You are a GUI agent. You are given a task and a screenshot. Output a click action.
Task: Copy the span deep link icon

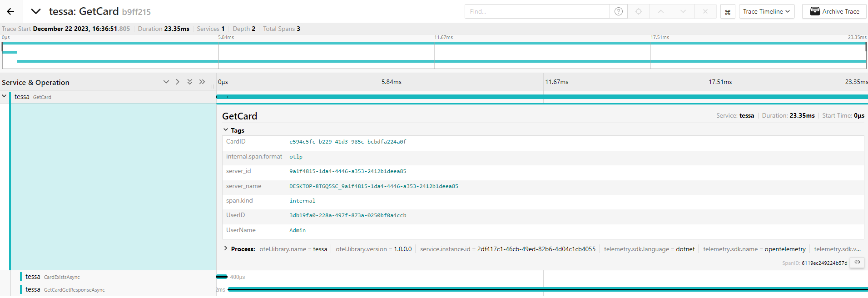coord(857,262)
